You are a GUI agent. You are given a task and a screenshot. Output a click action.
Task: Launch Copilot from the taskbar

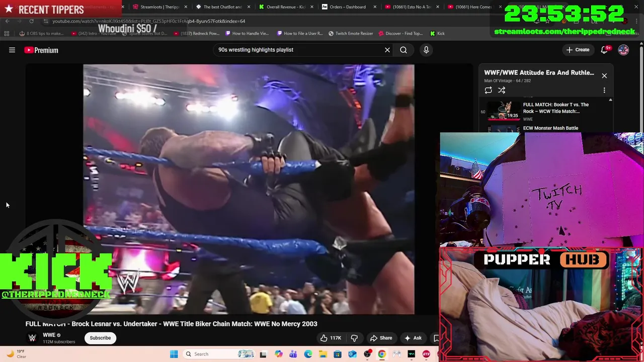pos(278,354)
